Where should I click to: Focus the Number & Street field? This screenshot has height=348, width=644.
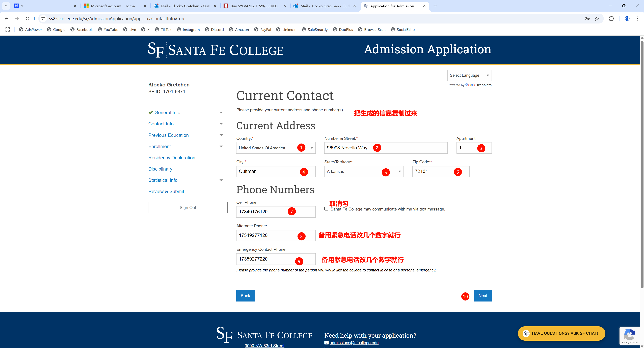(386, 148)
